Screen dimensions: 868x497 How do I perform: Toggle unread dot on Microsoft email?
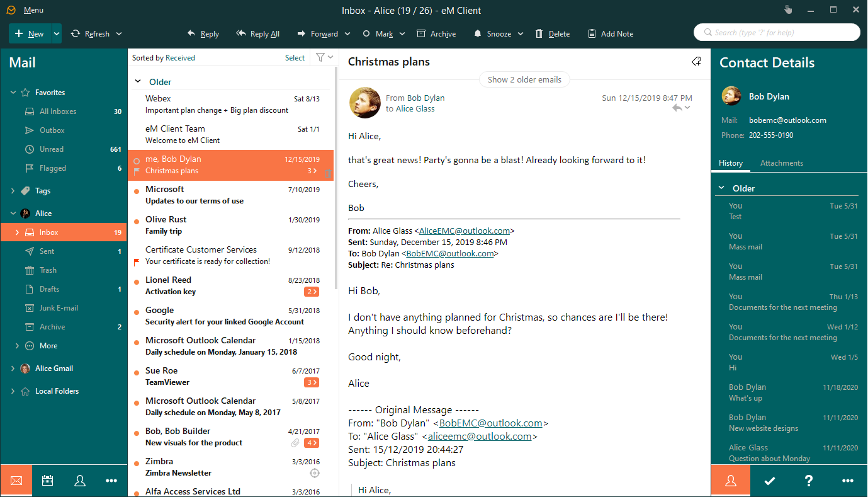137,191
